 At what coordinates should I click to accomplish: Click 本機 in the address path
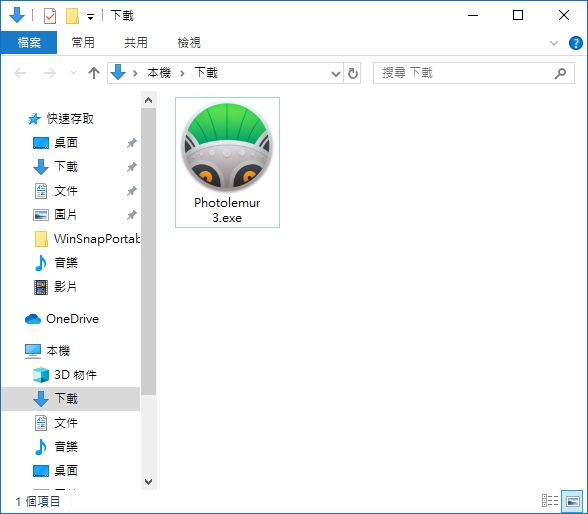coord(159,72)
